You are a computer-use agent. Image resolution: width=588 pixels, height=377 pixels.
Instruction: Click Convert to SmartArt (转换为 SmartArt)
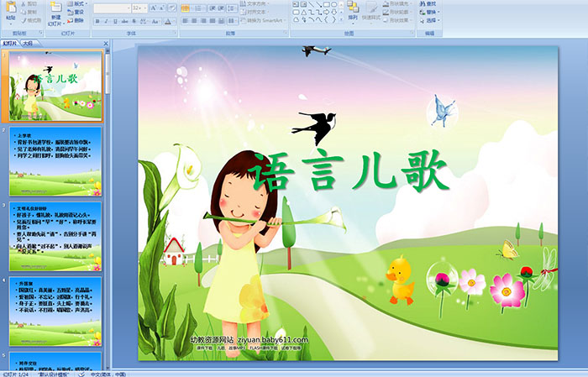264,21
